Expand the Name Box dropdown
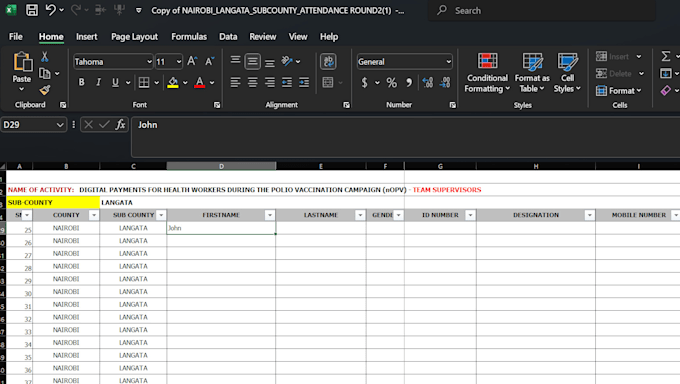 60,125
